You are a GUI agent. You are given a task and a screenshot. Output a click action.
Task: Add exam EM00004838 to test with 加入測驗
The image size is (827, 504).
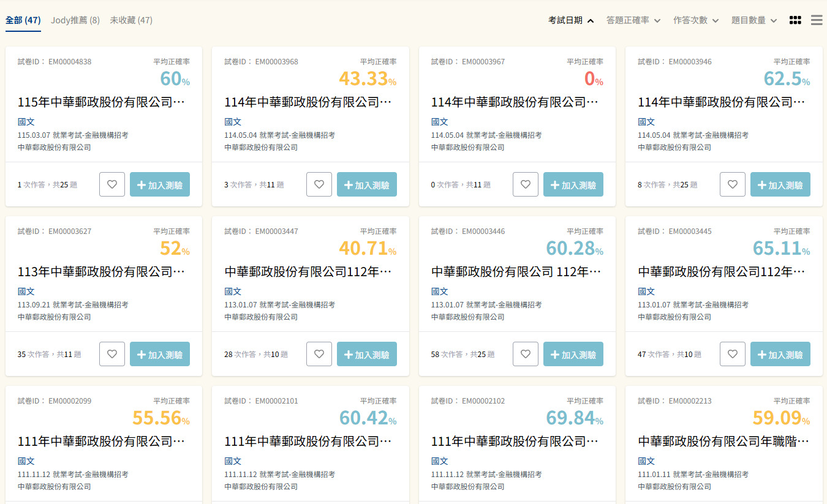(160, 184)
